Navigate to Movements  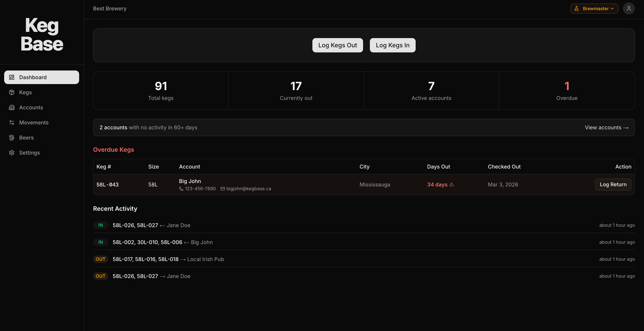tap(41, 123)
